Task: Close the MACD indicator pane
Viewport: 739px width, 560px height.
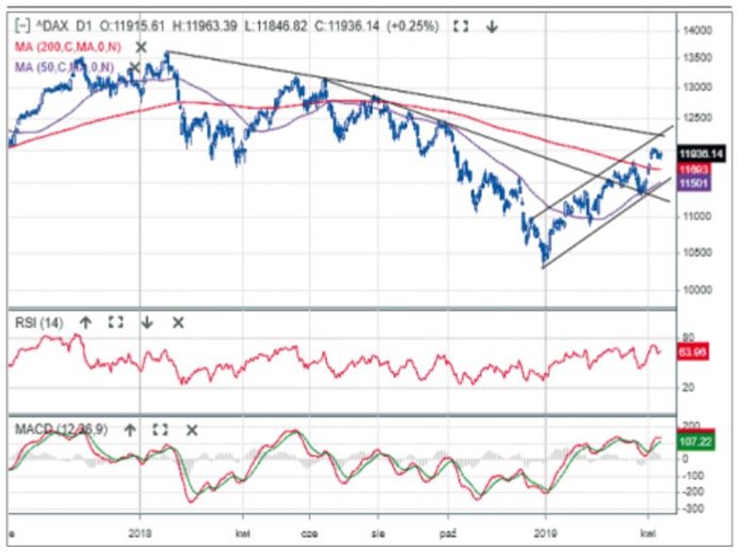Action: pos(192,430)
